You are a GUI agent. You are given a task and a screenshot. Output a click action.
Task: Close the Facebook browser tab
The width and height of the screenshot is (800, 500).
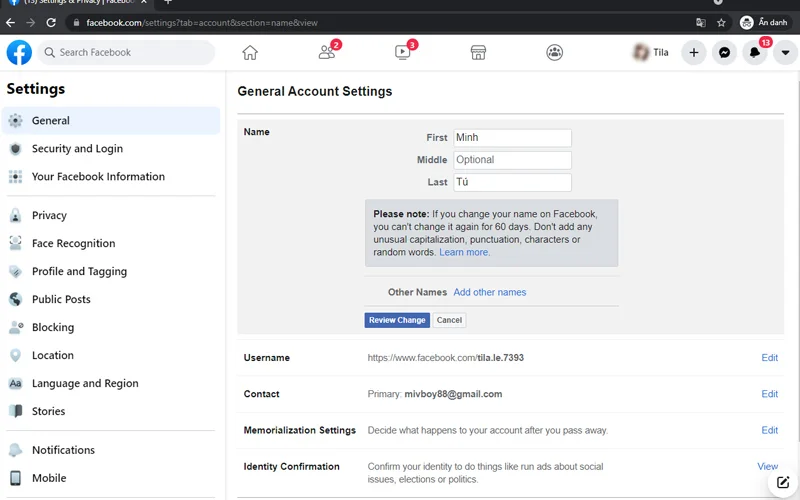click(x=144, y=2)
